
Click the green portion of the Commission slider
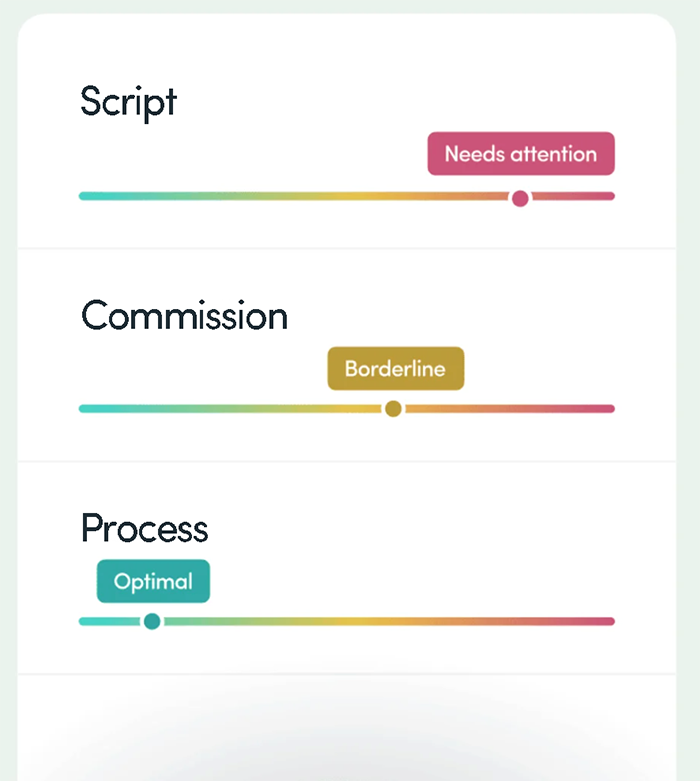(220, 408)
